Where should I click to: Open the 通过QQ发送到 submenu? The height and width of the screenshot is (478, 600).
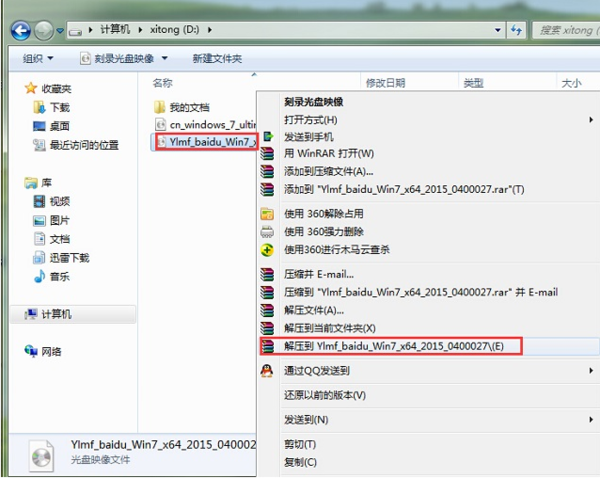(x=429, y=370)
